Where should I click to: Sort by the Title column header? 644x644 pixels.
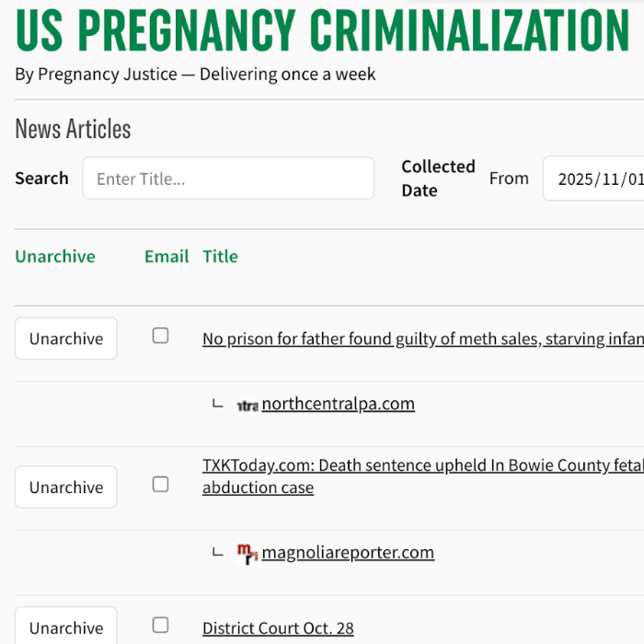[220, 257]
